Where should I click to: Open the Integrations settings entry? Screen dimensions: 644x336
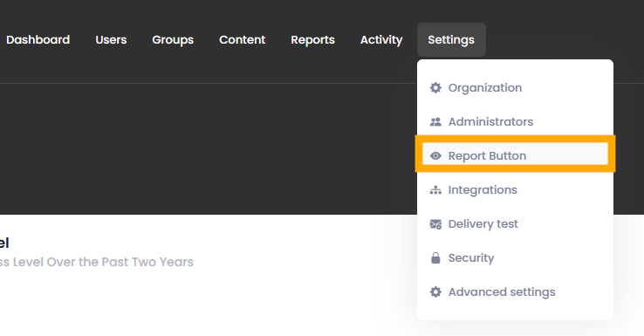[515, 190]
